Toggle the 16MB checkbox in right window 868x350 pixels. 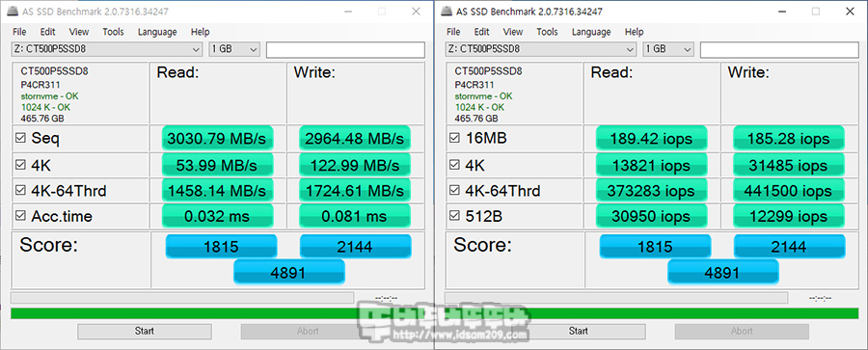pos(454,139)
